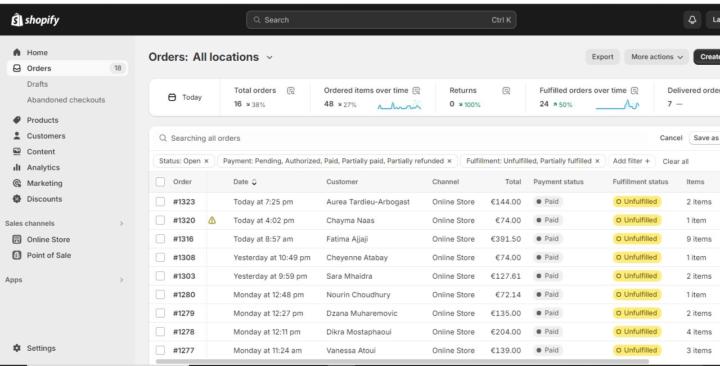The image size is (720, 366).
Task: Select the checkbox for order #1280
Action: tap(160, 294)
